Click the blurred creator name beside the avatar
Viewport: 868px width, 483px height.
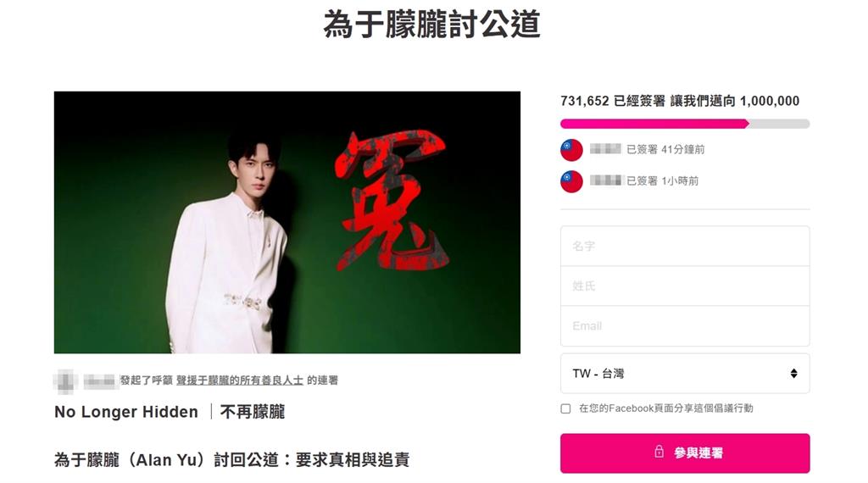[99, 380]
